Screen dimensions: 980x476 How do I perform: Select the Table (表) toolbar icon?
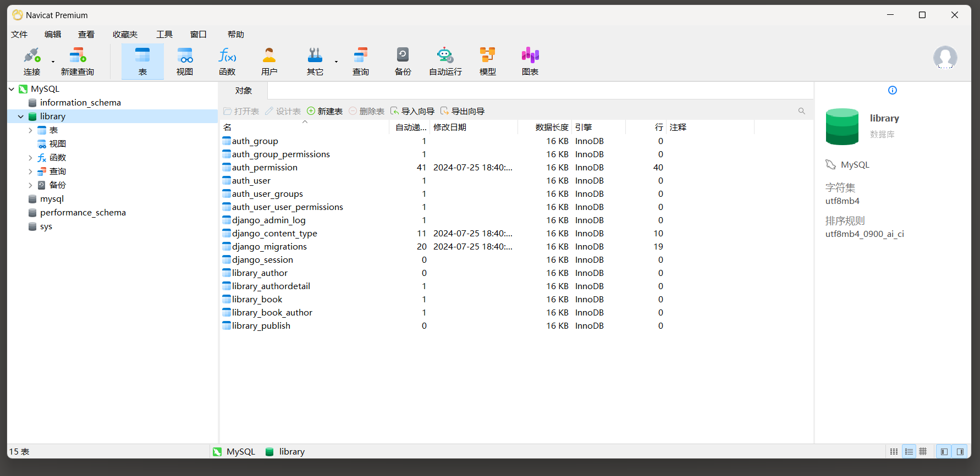[x=142, y=62]
